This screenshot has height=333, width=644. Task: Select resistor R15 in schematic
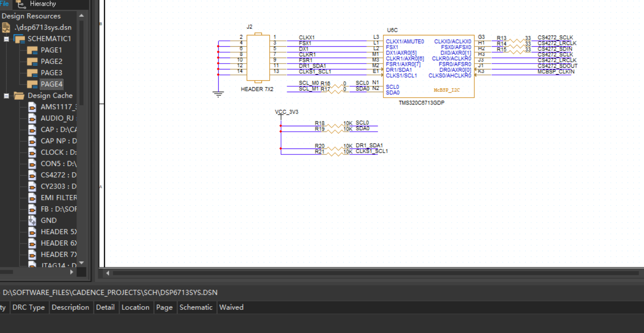(516, 51)
